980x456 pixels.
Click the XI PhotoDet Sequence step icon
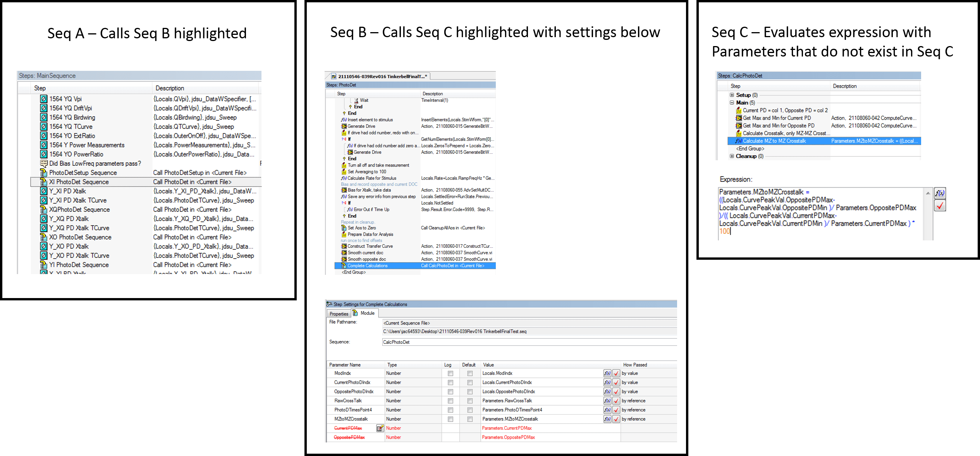[43, 182]
